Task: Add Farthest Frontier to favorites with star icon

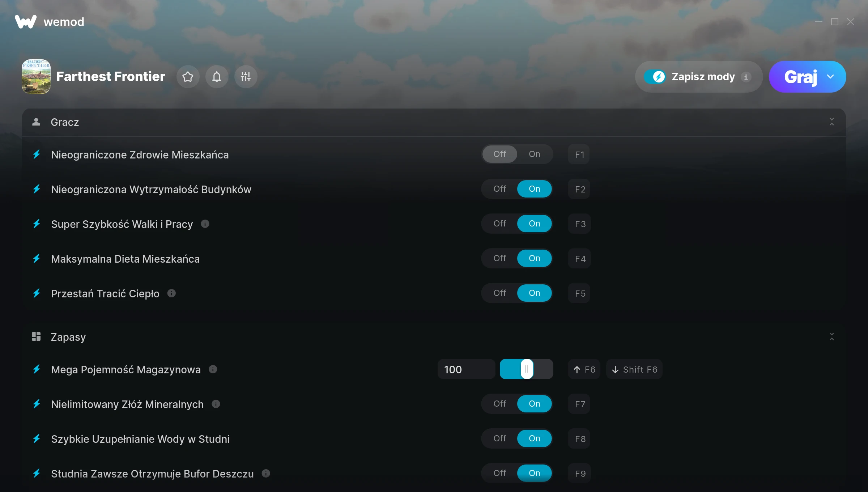Action: (x=188, y=77)
